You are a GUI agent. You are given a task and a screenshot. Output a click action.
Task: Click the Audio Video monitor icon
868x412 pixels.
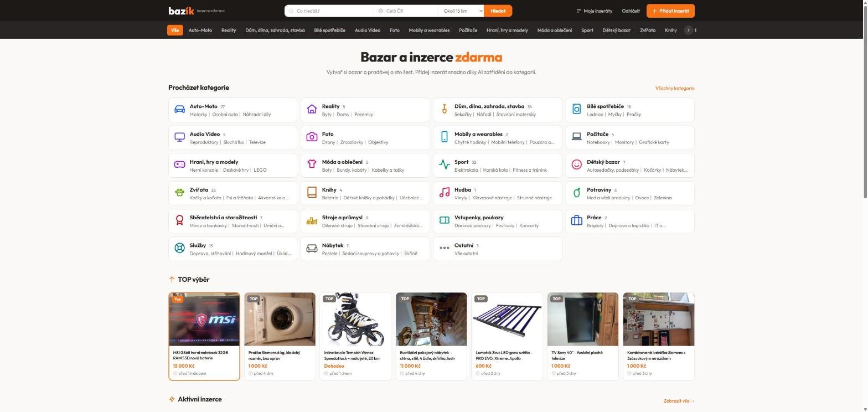[x=179, y=137]
